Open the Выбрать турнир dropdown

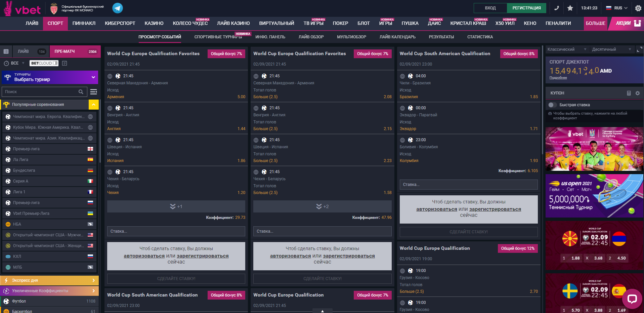click(50, 77)
